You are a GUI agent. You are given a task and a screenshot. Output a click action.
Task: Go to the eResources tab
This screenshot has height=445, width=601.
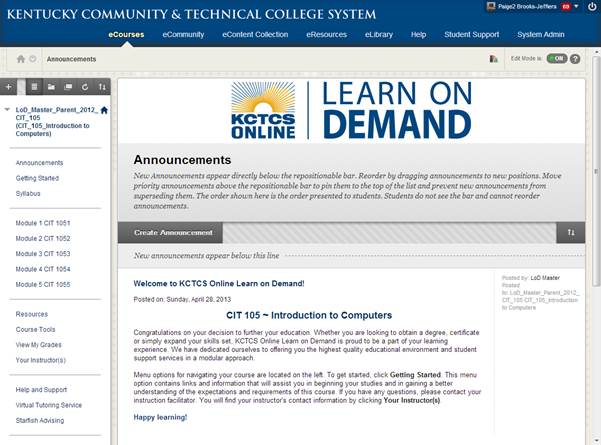[x=327, y=34]
